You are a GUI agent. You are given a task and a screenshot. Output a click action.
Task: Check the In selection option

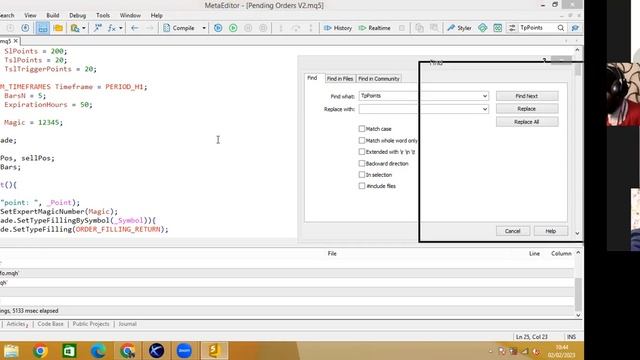[362, 175]
